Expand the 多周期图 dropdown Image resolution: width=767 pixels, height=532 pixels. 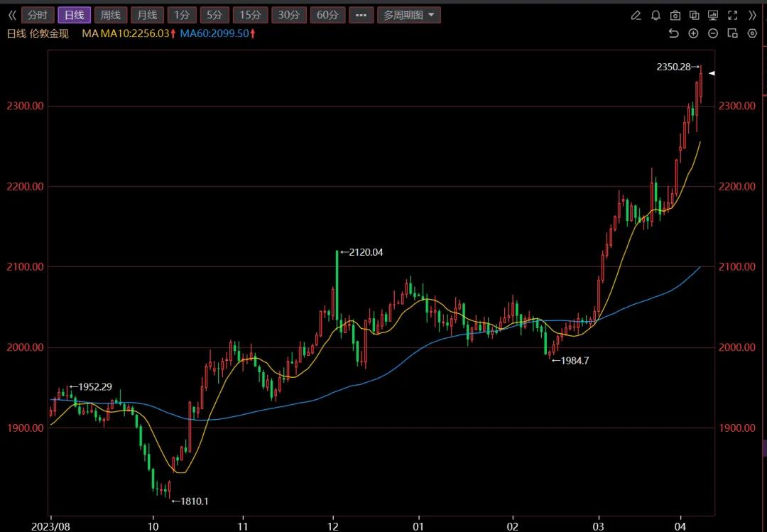[x=409, y=15]
